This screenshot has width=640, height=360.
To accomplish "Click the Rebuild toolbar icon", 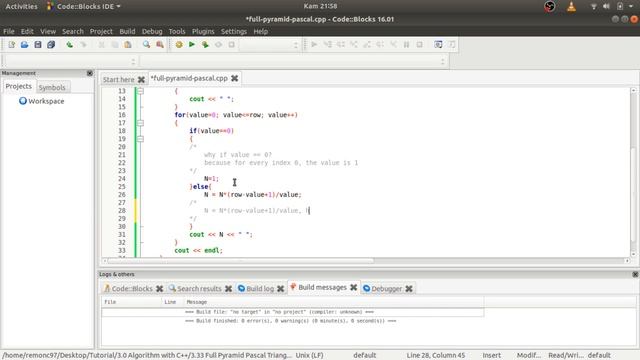I will [218, 44].
